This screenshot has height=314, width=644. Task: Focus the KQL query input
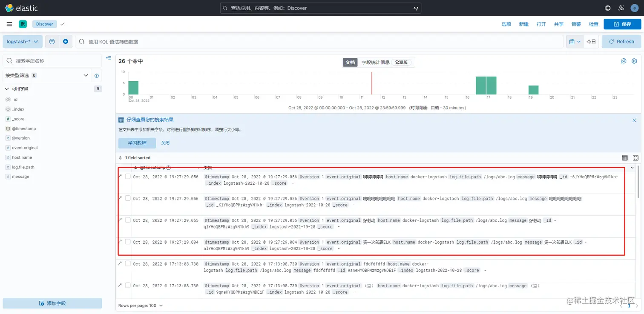pyautogui.click(x=319, y=42)
